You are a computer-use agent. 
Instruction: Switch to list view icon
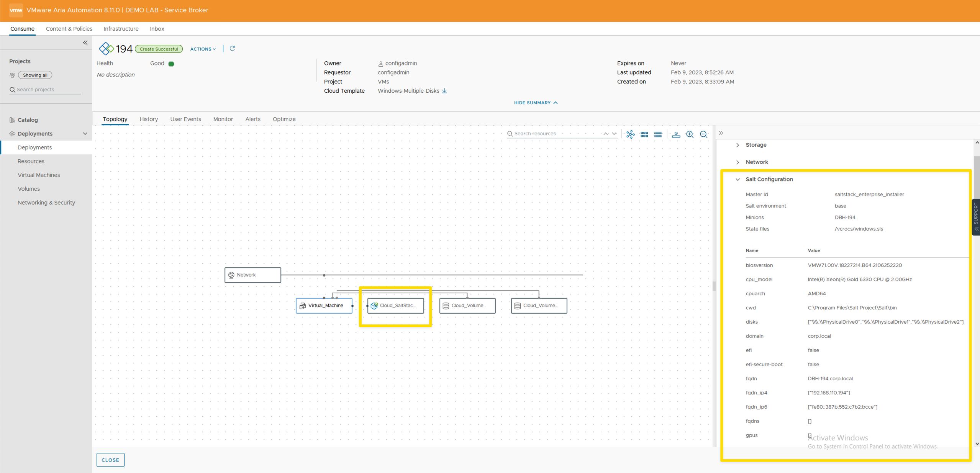[658, 134]
